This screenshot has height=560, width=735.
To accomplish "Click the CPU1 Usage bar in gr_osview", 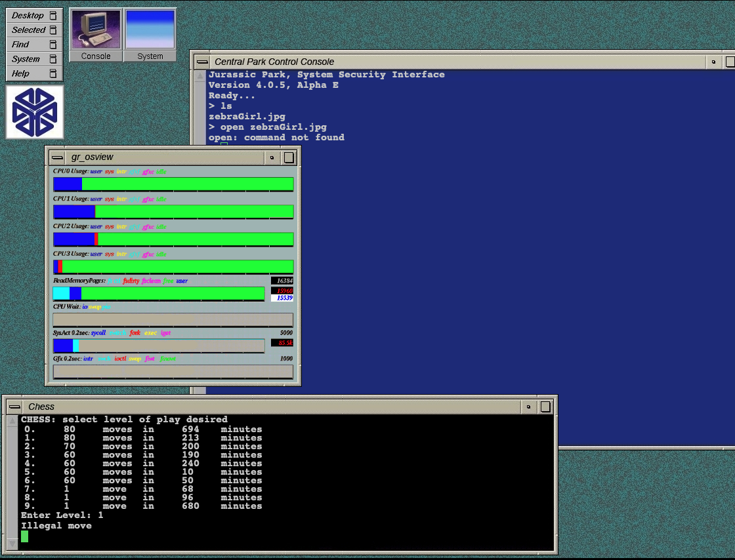I will pyautogui.click(x=173, y=212).
